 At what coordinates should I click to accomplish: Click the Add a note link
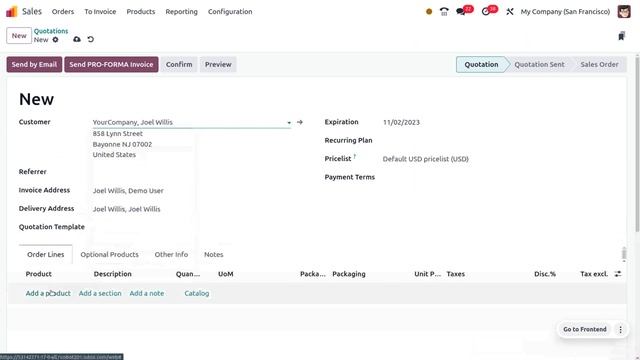147,293
